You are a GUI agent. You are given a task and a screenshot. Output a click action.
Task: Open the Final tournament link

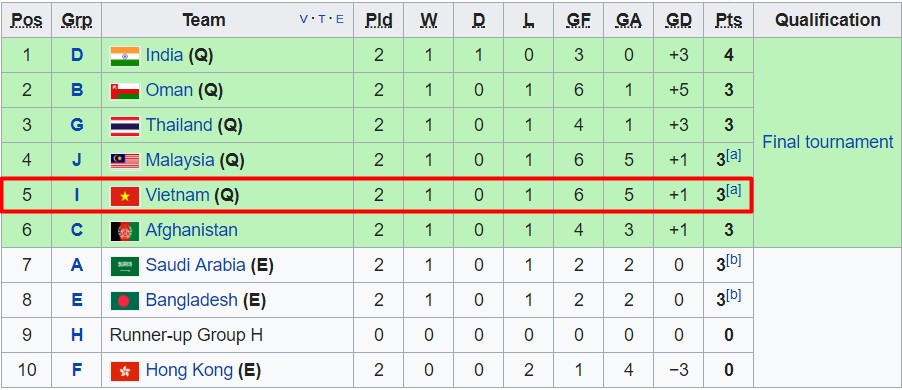coord(828,142)
